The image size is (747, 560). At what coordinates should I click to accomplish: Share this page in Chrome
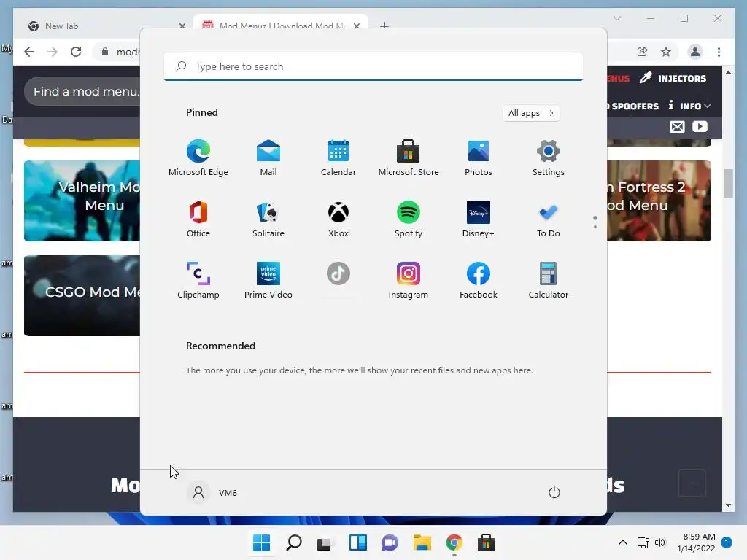pos(642,52)
